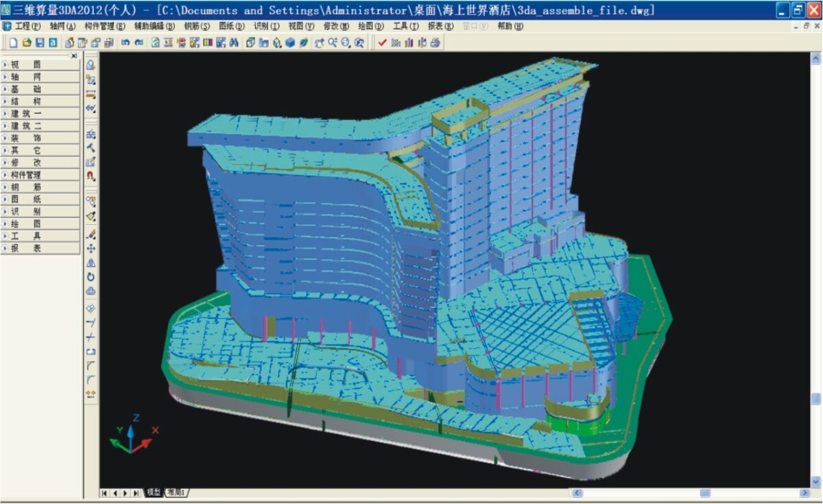
Task: Click the blue 3D solid cube icon
Action: pos(290,43)
